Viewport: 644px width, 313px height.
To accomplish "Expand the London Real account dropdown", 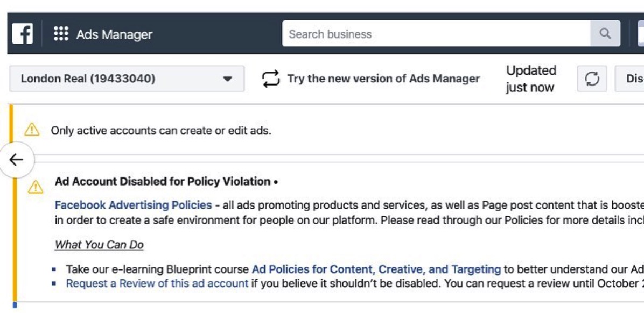I will (x=127, y=79).
